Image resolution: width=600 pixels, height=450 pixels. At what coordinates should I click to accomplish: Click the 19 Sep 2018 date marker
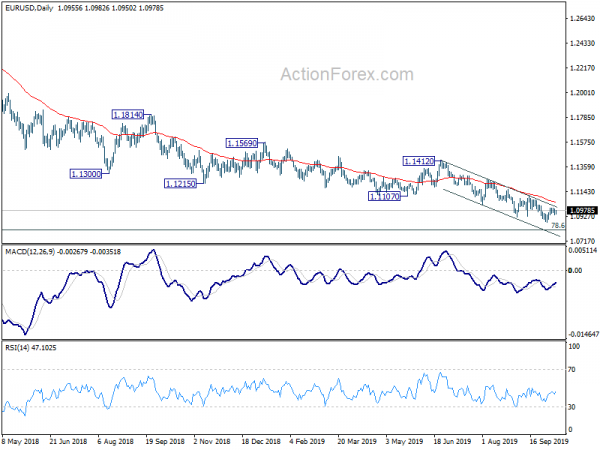tap(165, 441)
